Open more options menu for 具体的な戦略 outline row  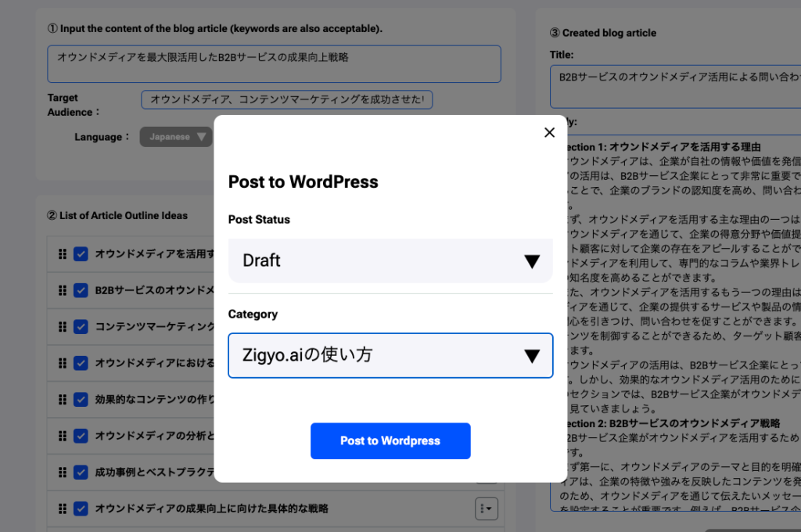[486, 509]
